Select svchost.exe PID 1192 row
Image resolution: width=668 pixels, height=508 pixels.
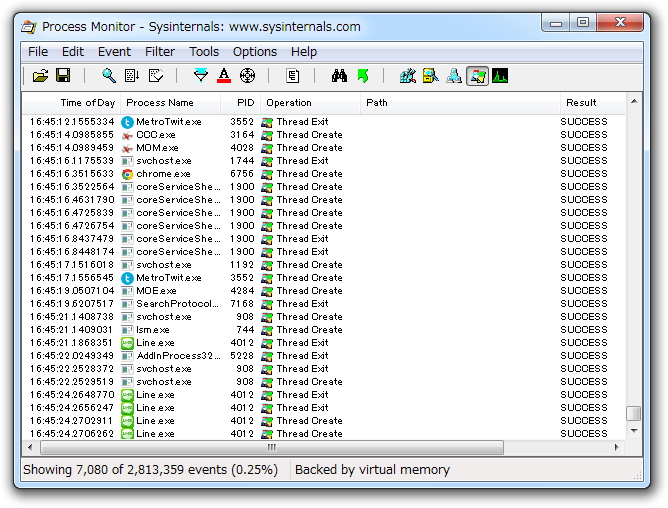point(323,265)
